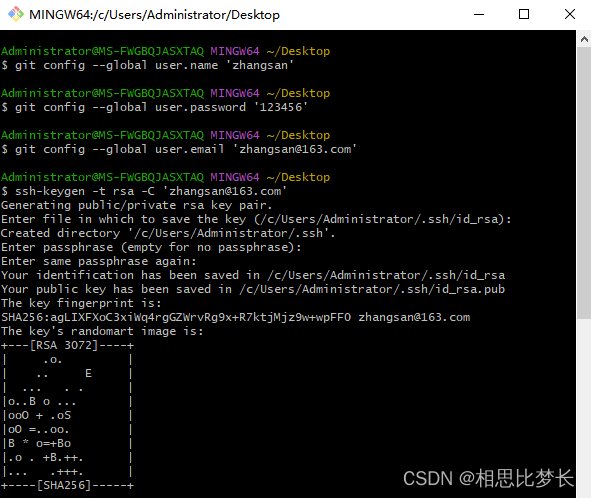Click the CSDN watermark text
591x498 pixels.
pyautogui.click(x=488, y=478)
